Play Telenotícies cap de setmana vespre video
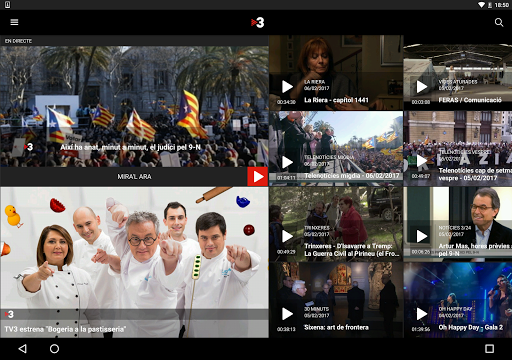This screenshot has height=360, width=512. coord(422,161)
